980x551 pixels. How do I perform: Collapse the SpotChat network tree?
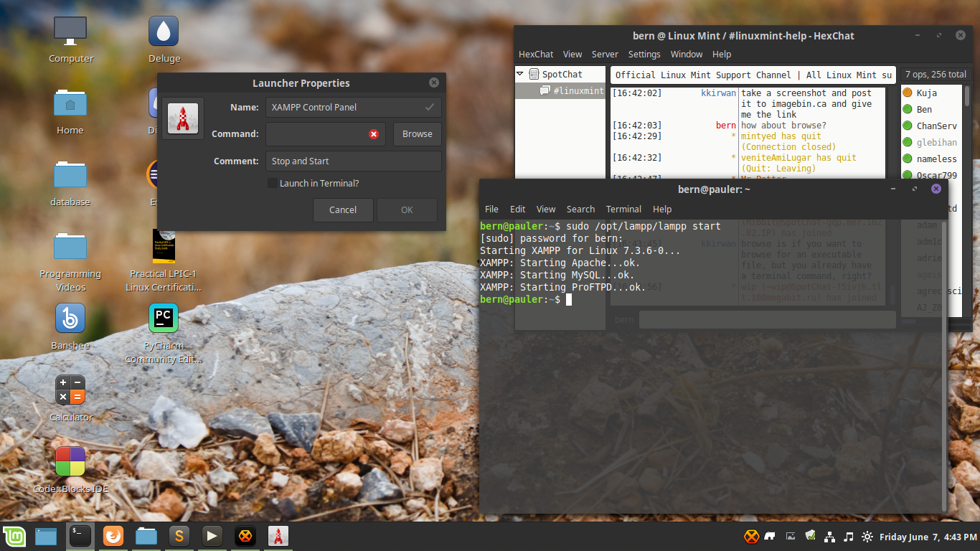520,74
